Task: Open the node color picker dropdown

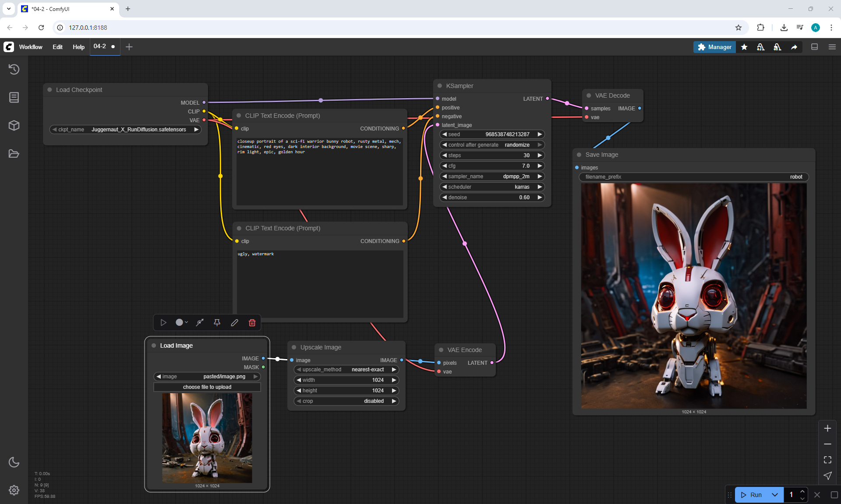Action: pyautogui.click(x=181, y=323)
